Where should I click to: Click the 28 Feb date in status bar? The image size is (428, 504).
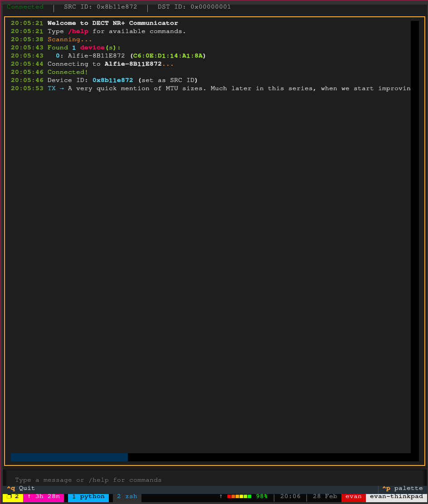(x=325, y=496)
